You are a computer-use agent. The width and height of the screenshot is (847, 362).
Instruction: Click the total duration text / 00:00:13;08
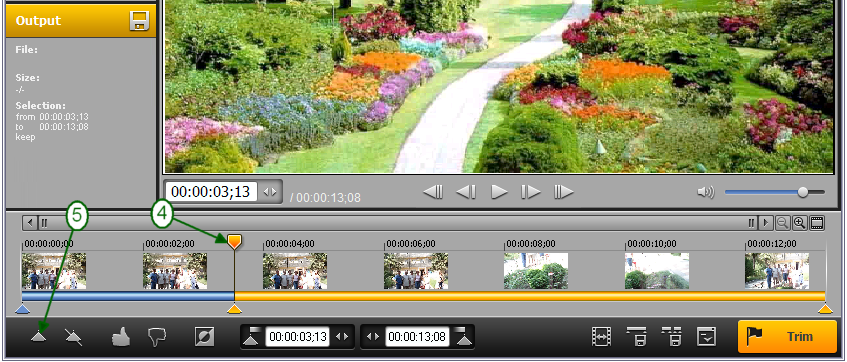tap(325, 197)
